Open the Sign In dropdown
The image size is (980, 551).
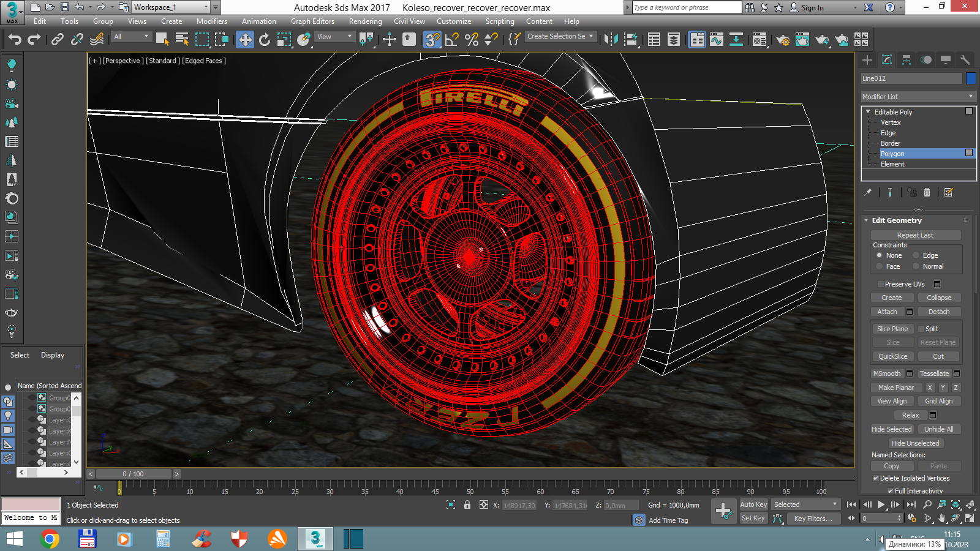pos(856,8)
